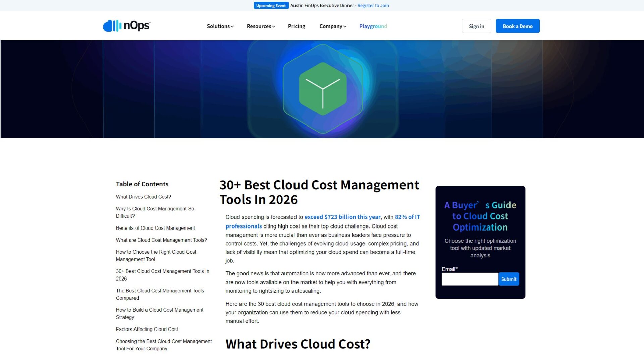The image size is (644, 354).
Task: Focus the Email input field
Action: coord(469,279)
